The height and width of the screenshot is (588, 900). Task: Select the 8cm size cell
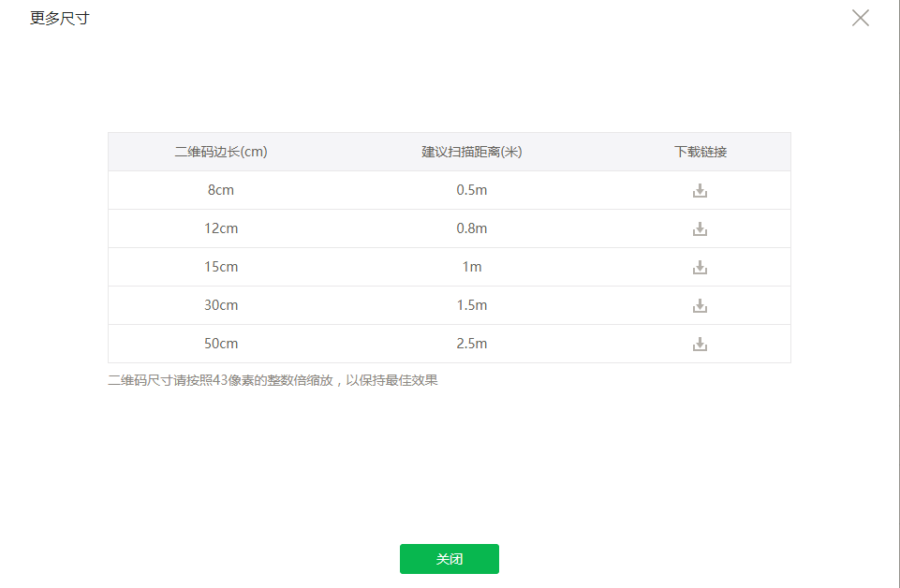[221, 190]
